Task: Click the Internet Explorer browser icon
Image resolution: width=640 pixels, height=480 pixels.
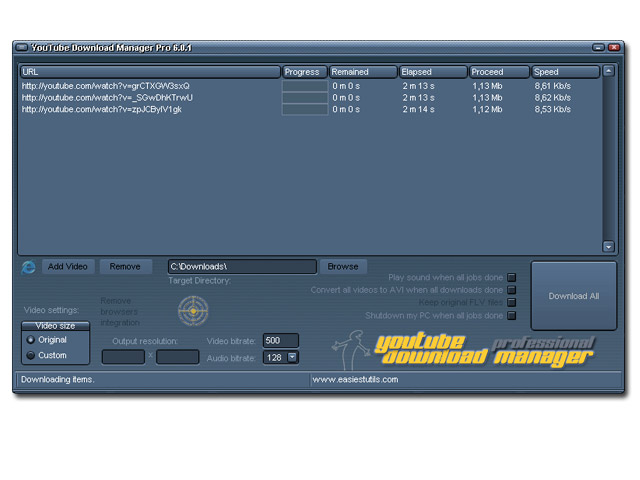Action: pos(28,267)
